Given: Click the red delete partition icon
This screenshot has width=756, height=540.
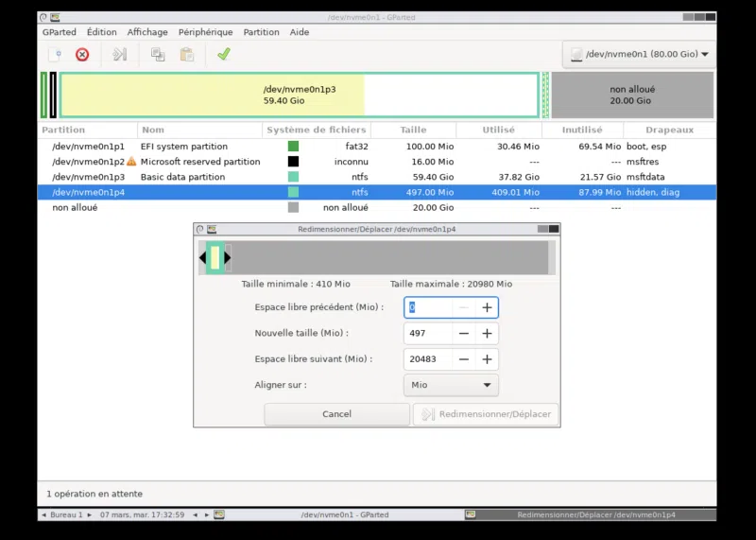Looking at the screenshot, I should tap(82, 55).
